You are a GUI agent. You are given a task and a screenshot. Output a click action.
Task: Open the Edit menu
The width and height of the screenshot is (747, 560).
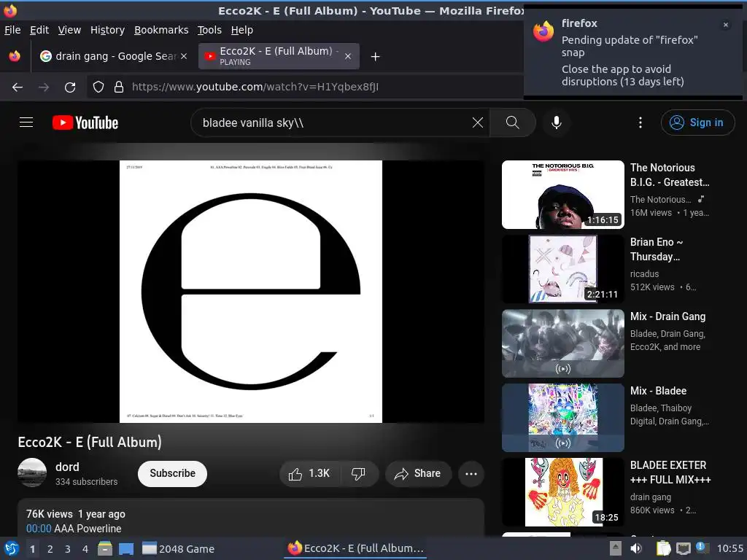coord(39,30)
